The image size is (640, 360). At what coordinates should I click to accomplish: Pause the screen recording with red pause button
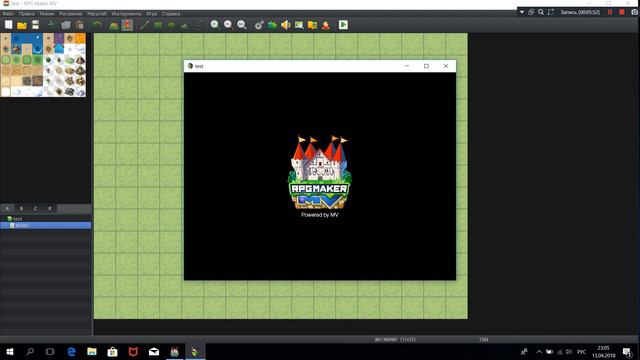tap(610, 12)
